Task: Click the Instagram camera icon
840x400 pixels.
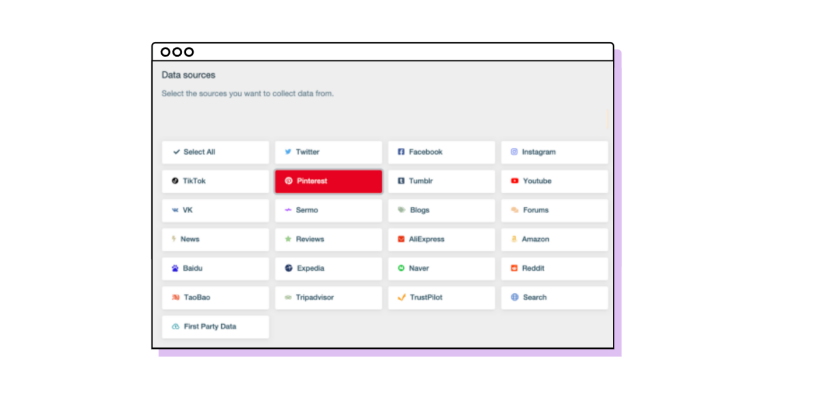Action: 514,152
